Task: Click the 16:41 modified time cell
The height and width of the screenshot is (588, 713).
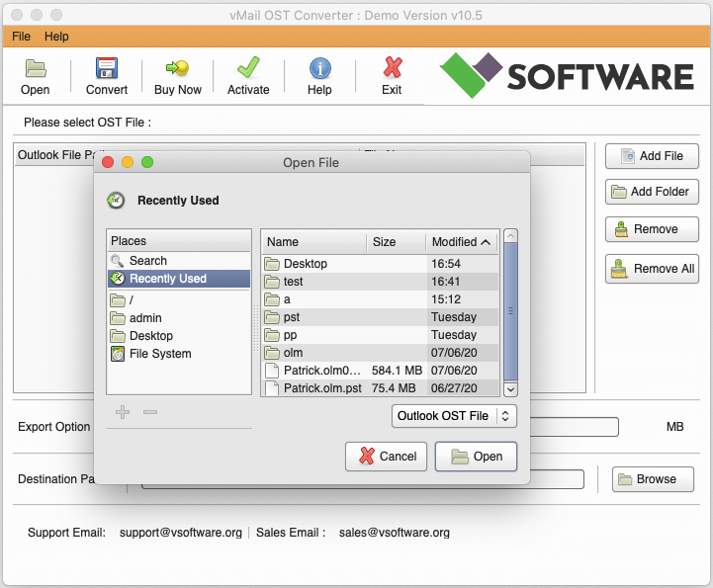Action: point(446,282)
